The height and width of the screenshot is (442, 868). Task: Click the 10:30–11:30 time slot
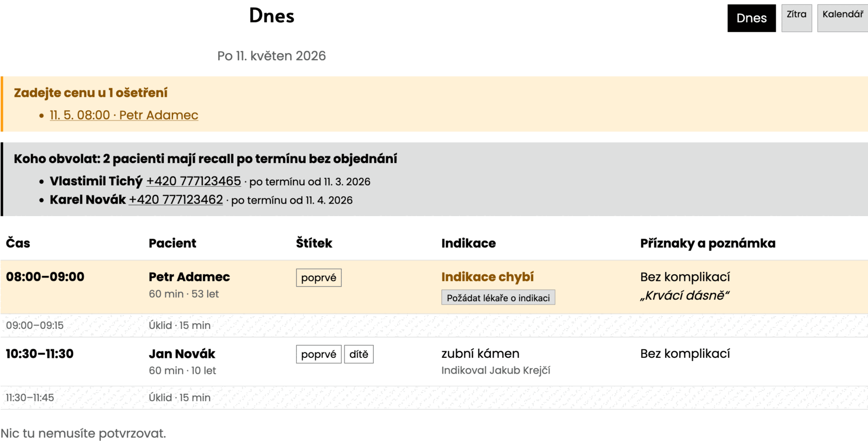(x=40, y=354)
